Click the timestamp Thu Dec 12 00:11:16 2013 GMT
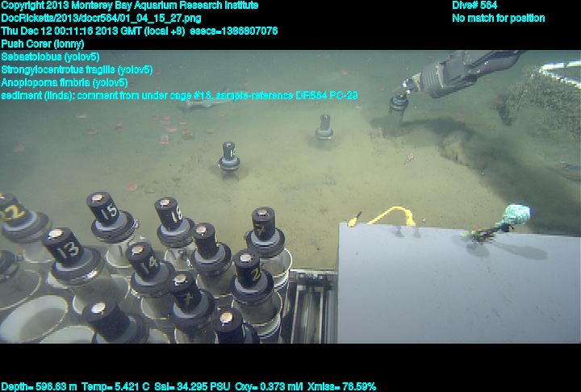581x392 pixels. tap(70, 31)
